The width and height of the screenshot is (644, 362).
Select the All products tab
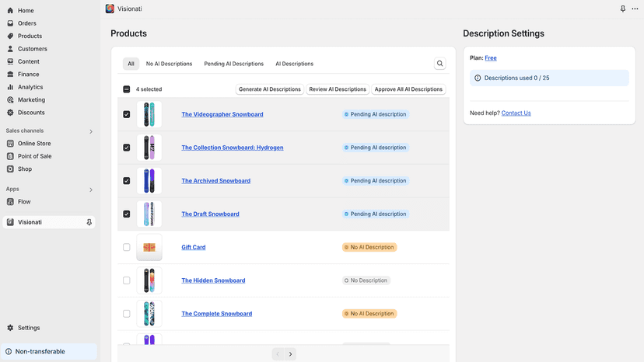coord(131,64)
